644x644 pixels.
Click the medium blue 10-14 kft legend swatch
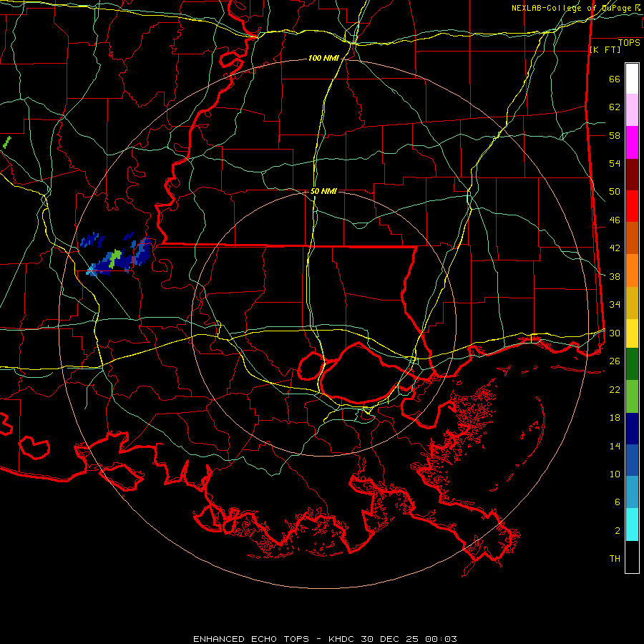point(632,460)
